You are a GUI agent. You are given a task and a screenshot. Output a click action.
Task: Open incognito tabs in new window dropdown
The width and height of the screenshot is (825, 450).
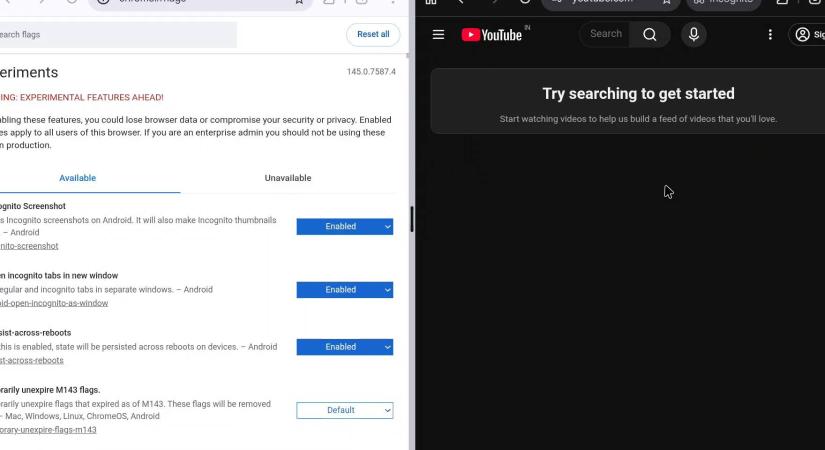(345, 289)
